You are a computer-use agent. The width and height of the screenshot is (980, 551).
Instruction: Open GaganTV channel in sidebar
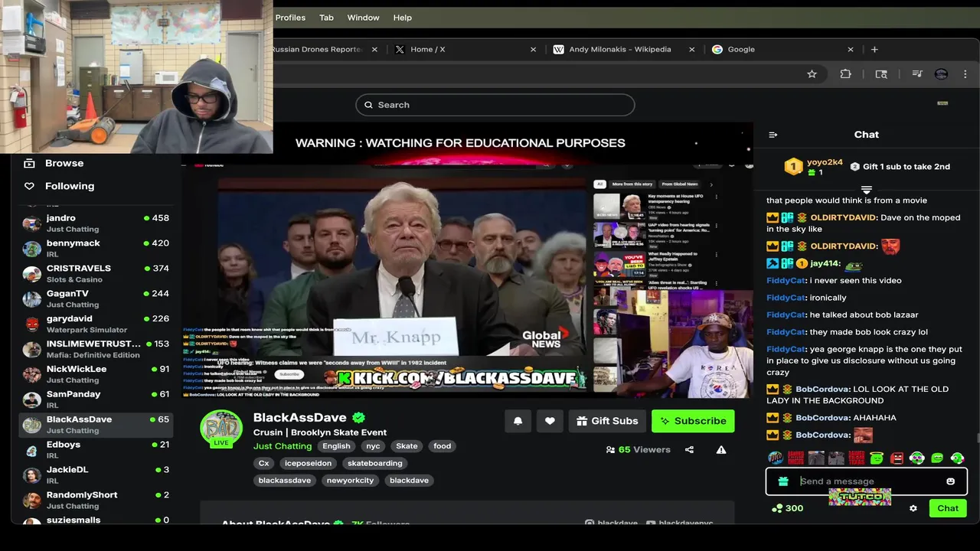point(96,298)
